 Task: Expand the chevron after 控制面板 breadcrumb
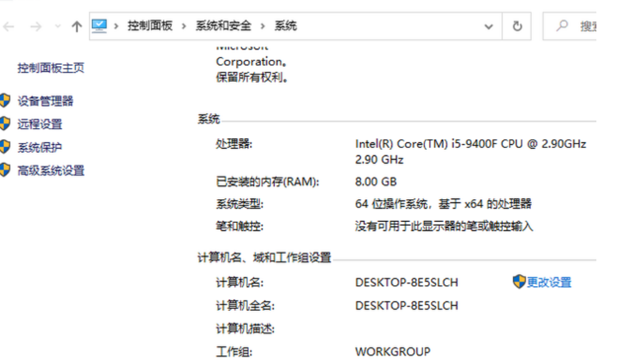click(184, 26)
